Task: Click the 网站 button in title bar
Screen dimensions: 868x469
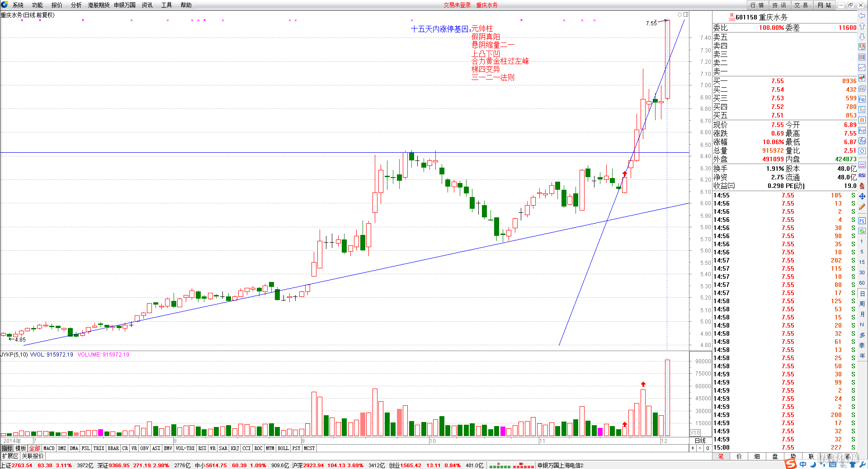Action: pos(825,5)
